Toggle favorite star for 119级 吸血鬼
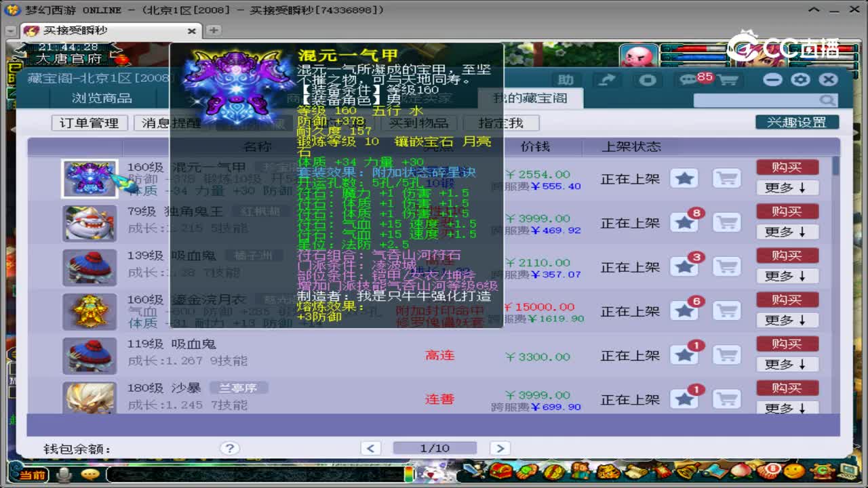Screen dimensions: 868x488 click(684, 355)
